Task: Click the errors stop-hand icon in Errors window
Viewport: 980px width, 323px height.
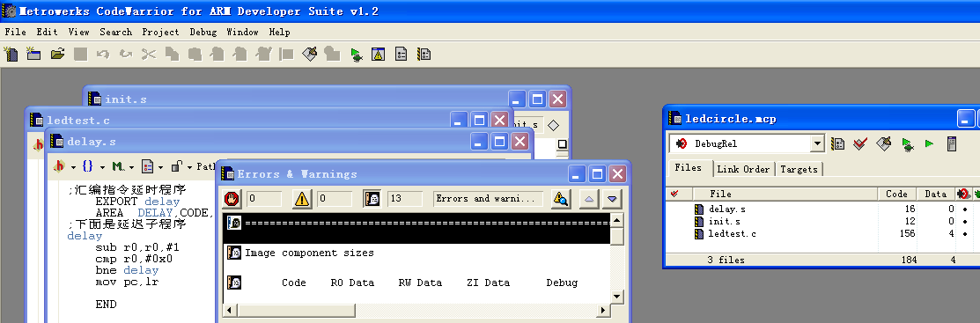Action: (x=232, y=199)
